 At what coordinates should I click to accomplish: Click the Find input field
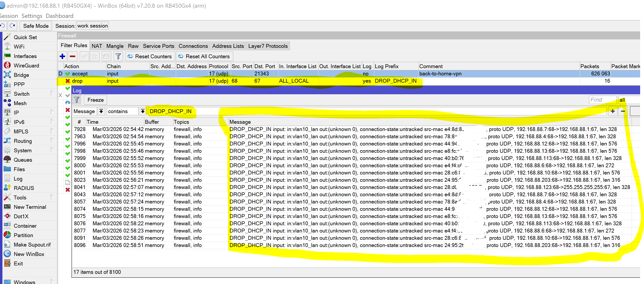[x=602, y=100]
